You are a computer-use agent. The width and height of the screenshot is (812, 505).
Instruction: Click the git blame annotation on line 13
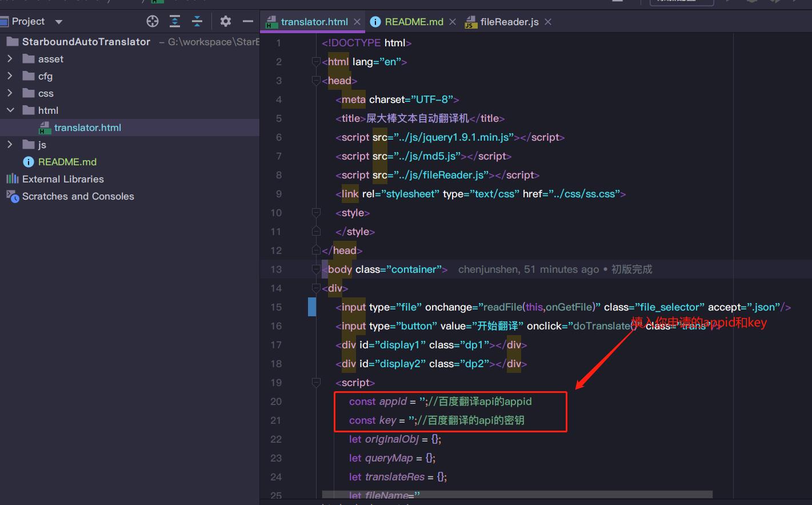point(555,269)
